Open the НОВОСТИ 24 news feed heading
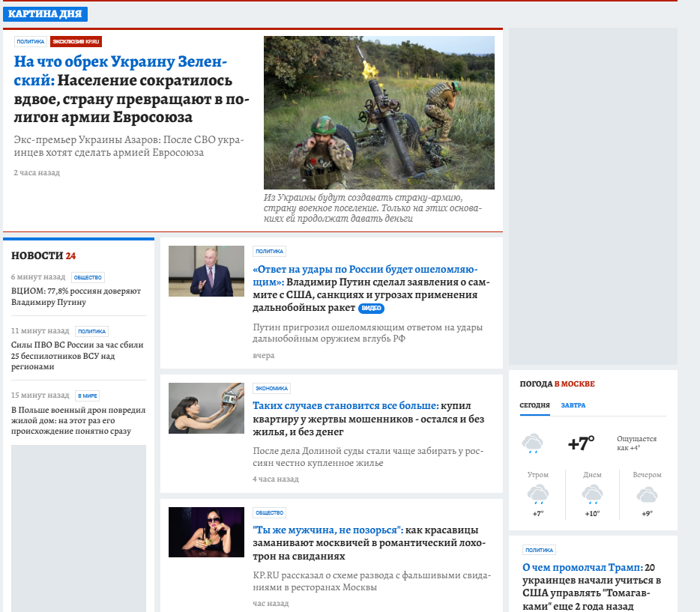The image size is (700, 612). [x=43, y=256]
